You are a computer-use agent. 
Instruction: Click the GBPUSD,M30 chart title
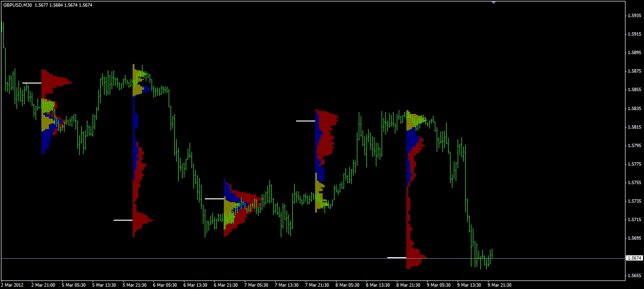(x=17, y=5)
